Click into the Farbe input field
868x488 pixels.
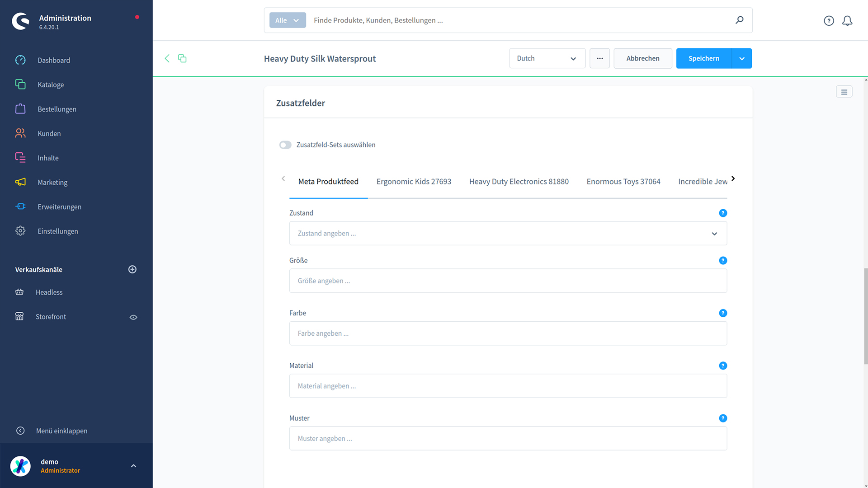pos(508,333)
